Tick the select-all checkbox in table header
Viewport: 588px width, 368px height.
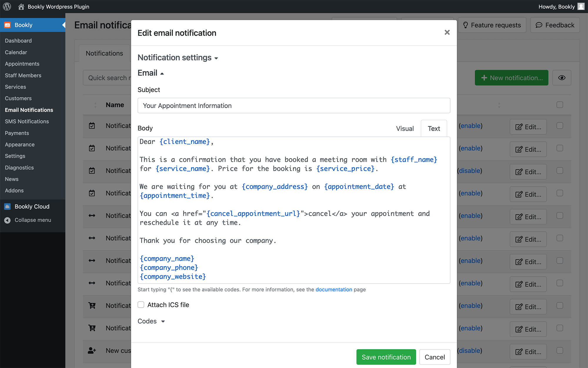560,105
